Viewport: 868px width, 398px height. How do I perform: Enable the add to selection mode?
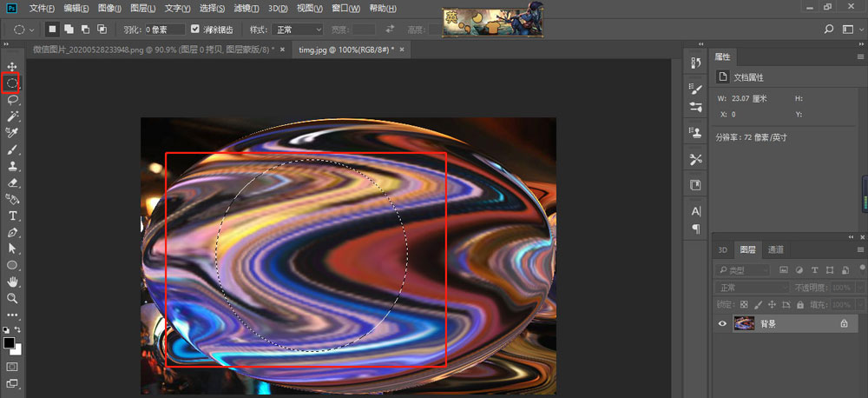coord(69,30)
